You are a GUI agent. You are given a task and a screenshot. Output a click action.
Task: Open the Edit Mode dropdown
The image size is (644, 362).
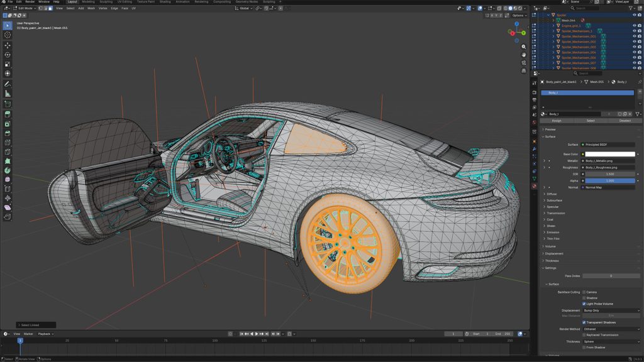point(25,8)
